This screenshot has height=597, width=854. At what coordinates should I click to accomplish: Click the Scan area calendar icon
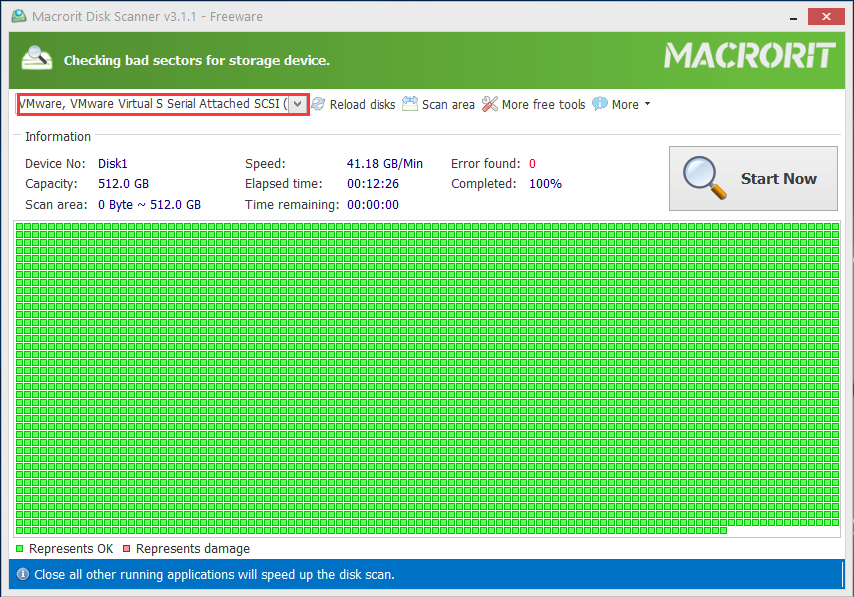pyautogui.click(x=410, y=103)
